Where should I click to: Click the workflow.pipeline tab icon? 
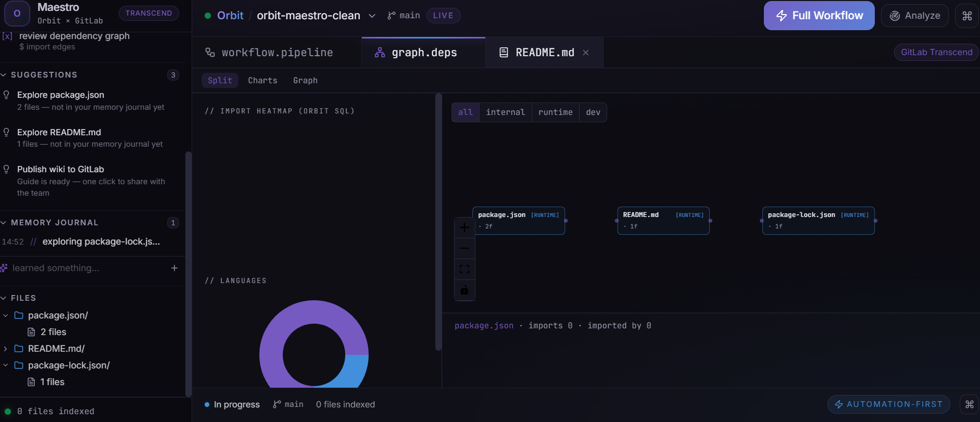click(210, 52)
